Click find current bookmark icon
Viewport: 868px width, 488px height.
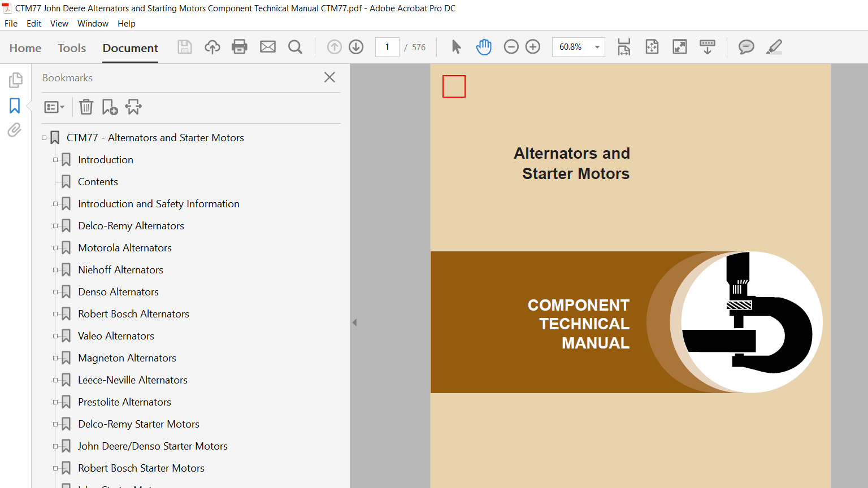tap(133, 107)
